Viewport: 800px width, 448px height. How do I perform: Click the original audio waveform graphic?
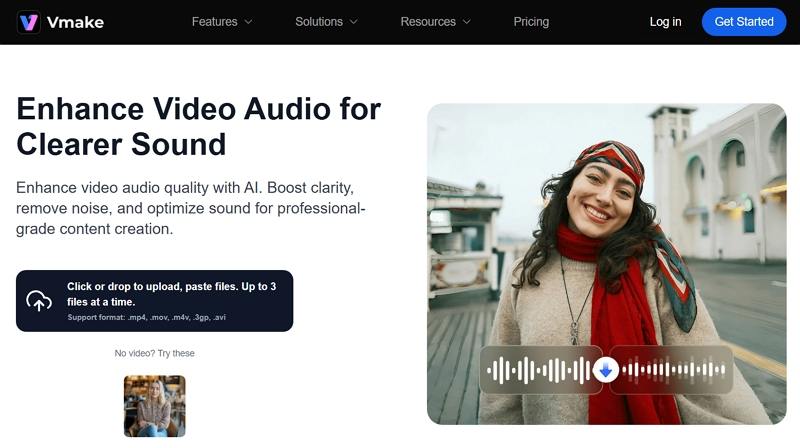coord(539,370)
